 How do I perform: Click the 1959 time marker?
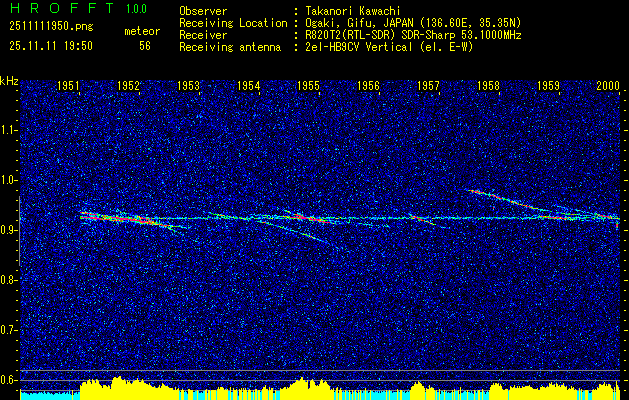click(548, 85)
